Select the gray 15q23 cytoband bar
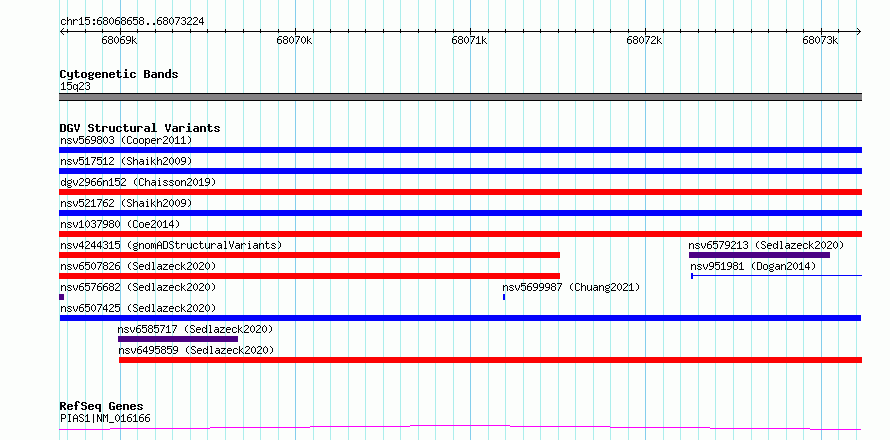 pyautogui.click(x=460, y=97)
